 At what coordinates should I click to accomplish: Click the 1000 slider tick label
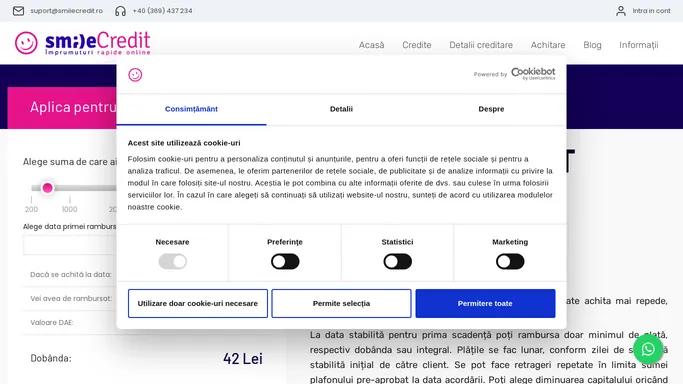click(70, 209)
